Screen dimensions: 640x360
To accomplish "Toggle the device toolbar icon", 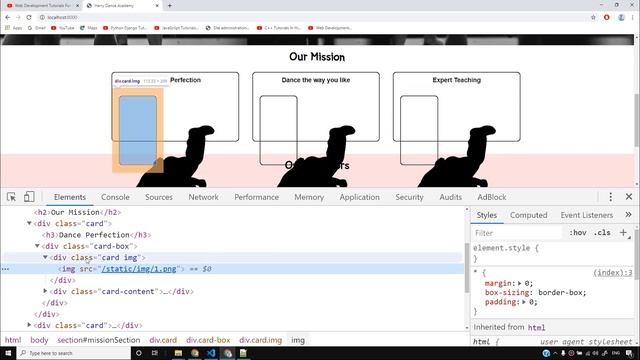I will click(29, 197).
